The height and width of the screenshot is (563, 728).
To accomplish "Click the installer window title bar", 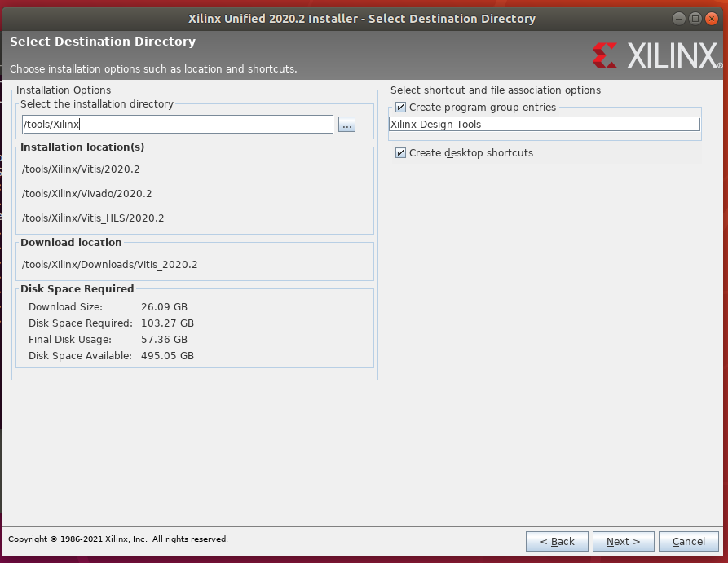I will [363, 18].
